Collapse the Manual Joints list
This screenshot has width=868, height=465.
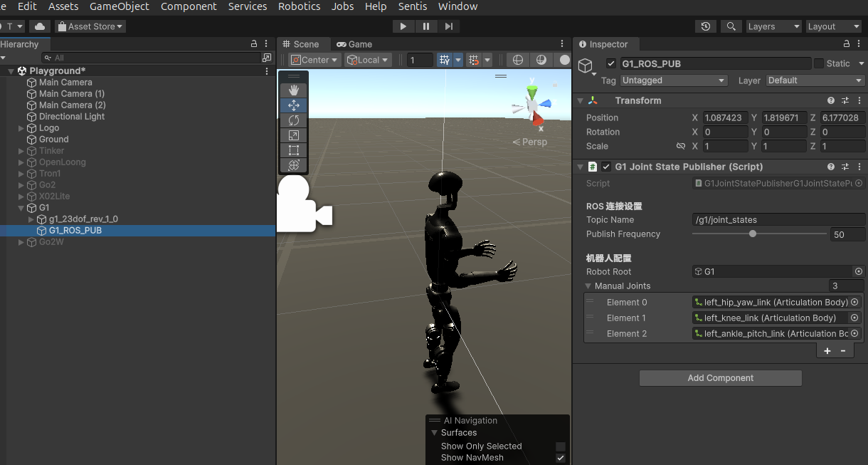tap(588, 286)
